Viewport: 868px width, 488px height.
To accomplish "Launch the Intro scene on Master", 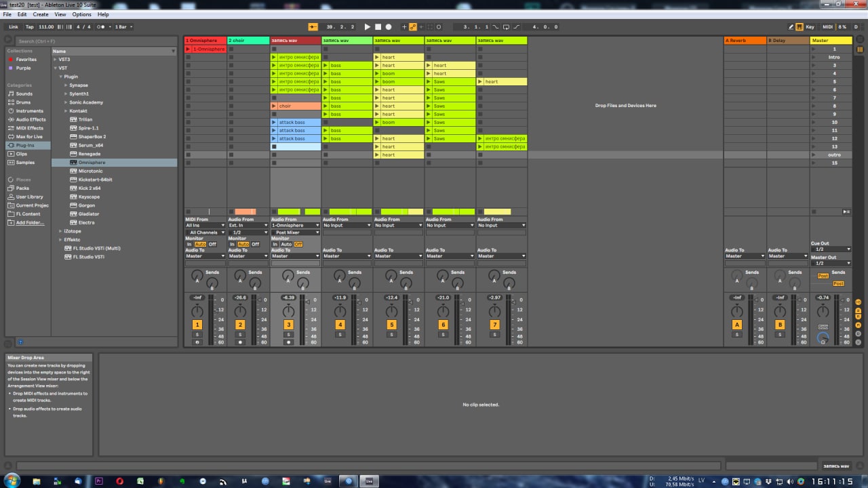I will coord(814,57).
